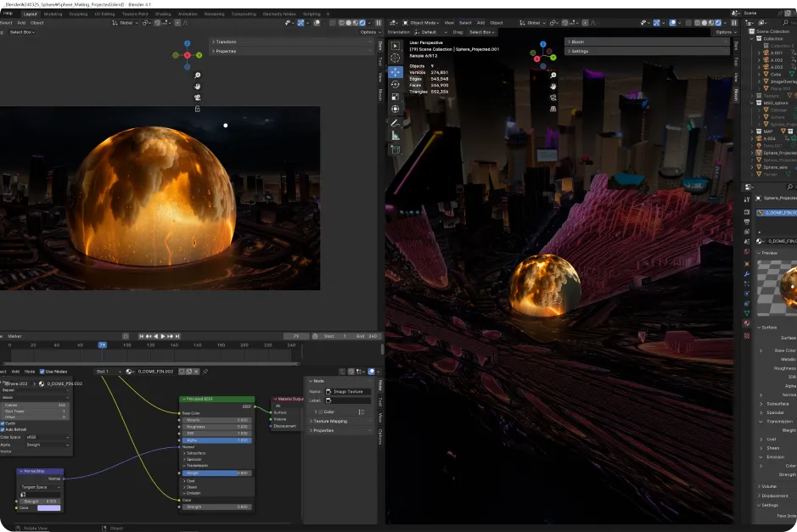Screen dimensions: 797x532
Task: Toggle the Auto Refresh checkbox
Action: pos(3,429)
